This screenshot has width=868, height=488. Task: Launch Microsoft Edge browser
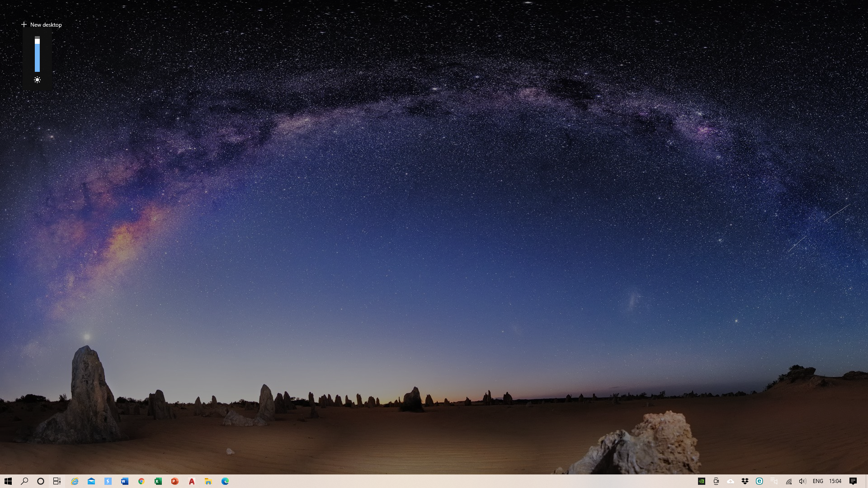[x=225, y=481]
